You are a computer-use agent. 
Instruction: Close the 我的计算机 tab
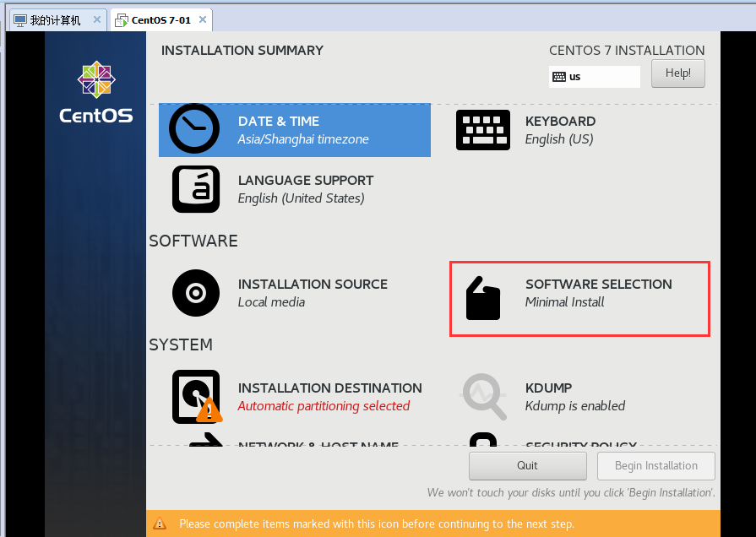(97, 19)
